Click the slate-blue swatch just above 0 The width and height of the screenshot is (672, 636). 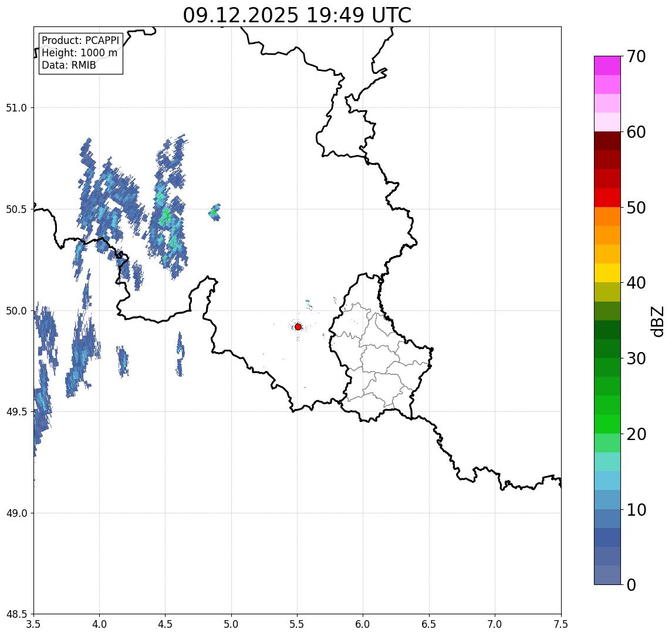tap(607, 575)
